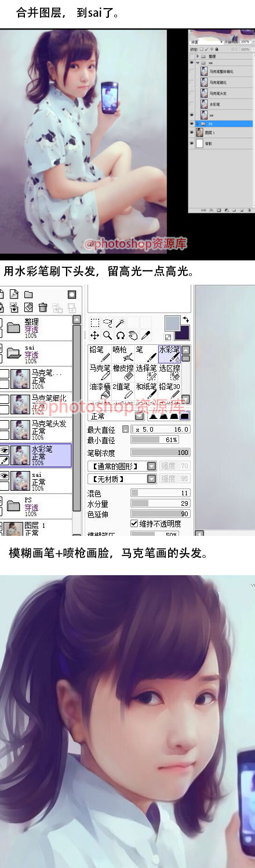Click the clear layer eraser icon in SAI
The image size is (255, 868).
pos(28,307)
